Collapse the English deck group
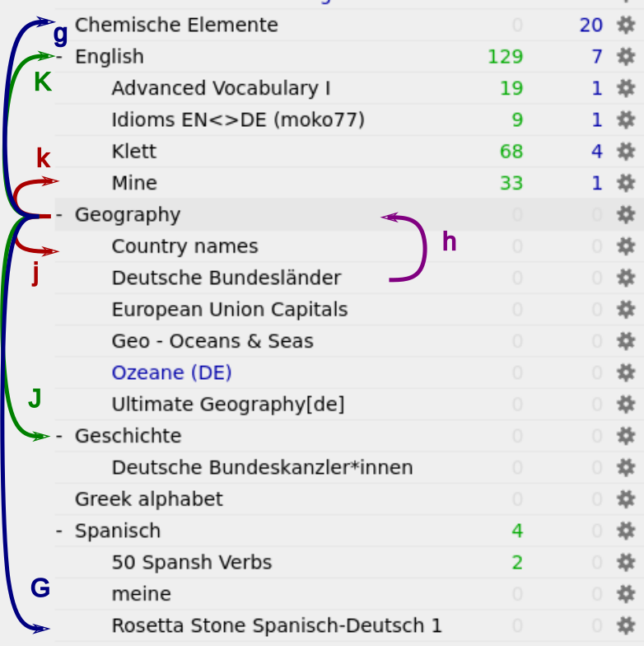644x646 pixels. [59, 57]
